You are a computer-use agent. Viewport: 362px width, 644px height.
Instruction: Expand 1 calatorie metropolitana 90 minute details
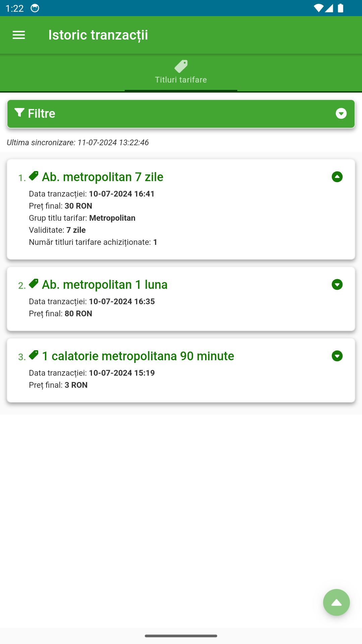pos(337,356)
